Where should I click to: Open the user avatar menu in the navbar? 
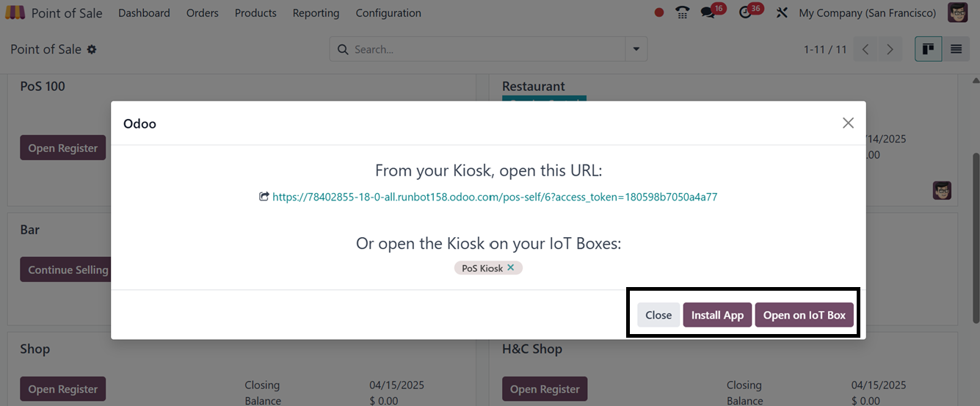pos(958,12)
